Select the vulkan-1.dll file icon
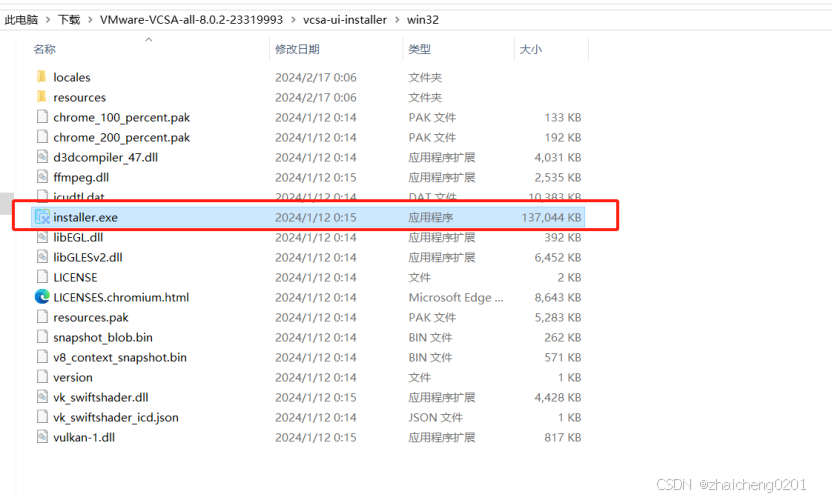This screenshot has width=832, height=500. coord(42,437)
